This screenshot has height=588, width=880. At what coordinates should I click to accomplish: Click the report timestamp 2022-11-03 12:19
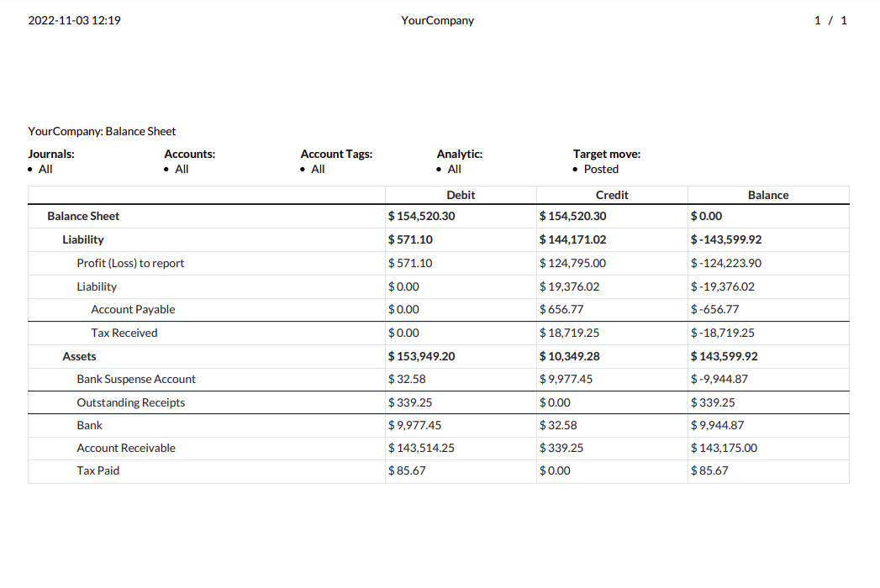74,20
